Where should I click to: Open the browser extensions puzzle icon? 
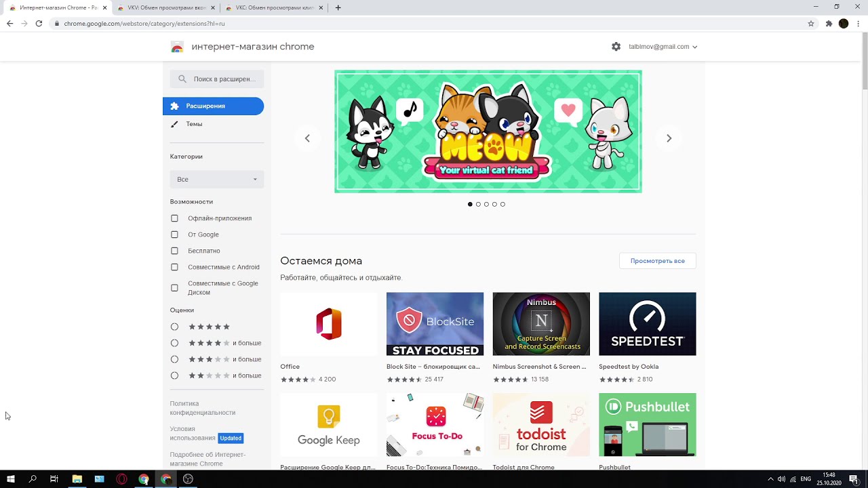click(829, 23)
